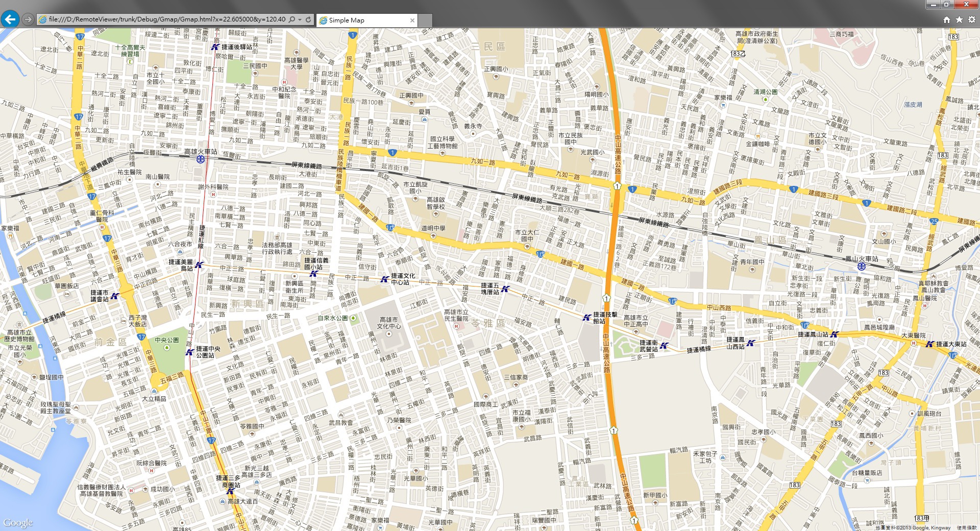The image size is (980, 531).
Task: Open the address bar autocomplete dropdown arrow
Action: click(300, 19)
